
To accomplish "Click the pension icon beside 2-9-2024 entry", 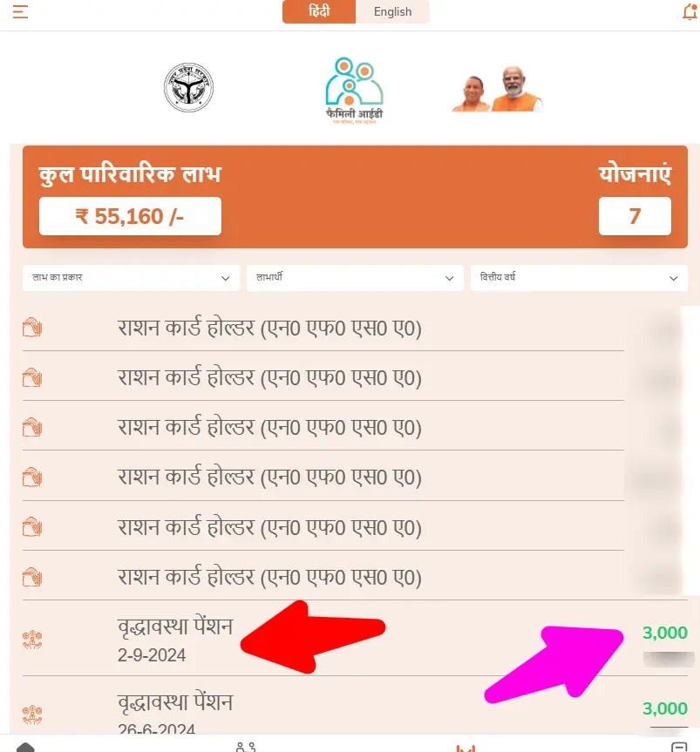I will [32, 640].
